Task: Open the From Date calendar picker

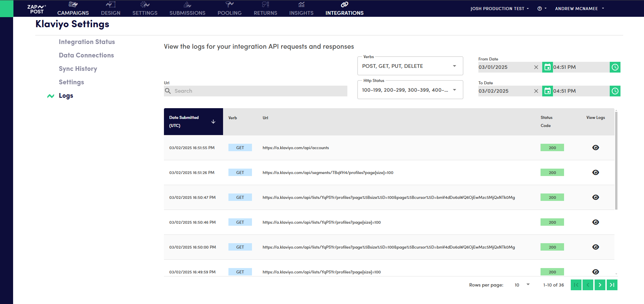Action: [547, 67]
